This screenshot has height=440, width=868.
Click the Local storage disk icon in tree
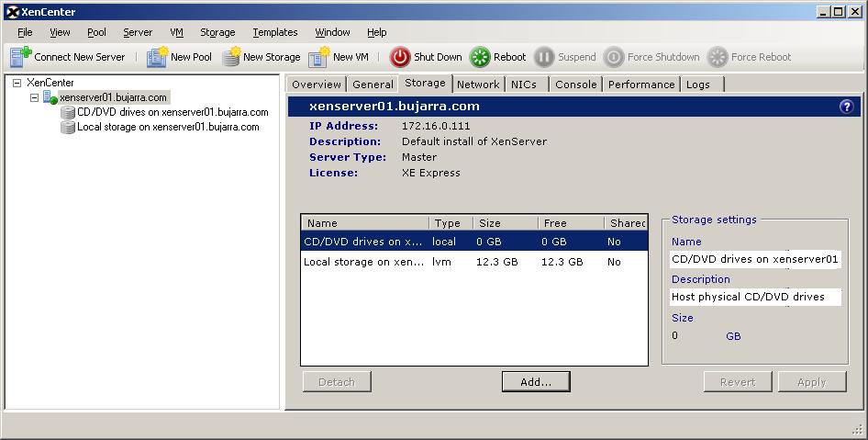click(68, 128)
